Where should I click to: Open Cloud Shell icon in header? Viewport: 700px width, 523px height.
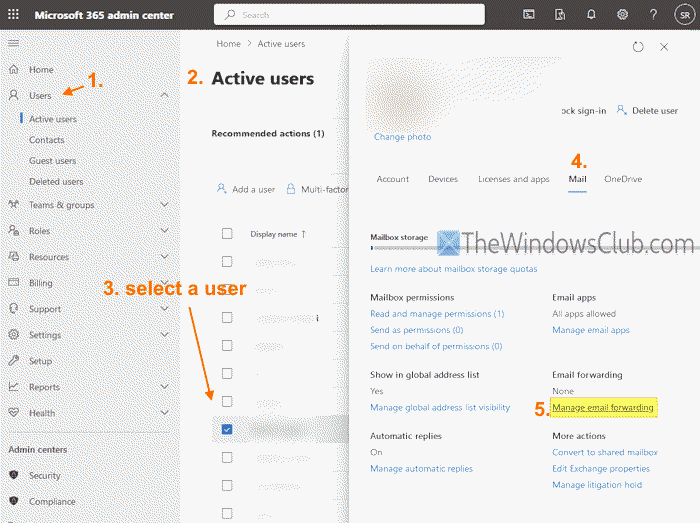(x=529, y=15)
